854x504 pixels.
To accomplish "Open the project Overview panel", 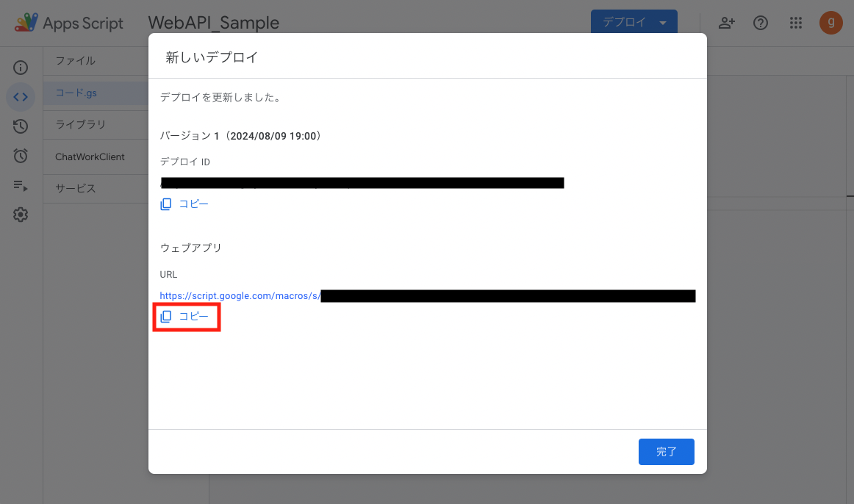I will click(x=21, y=67).
